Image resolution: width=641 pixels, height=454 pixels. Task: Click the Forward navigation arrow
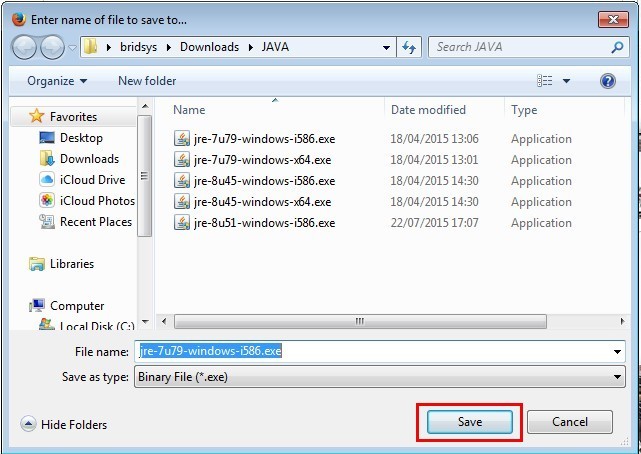pyautogui.click(x=52, y=47)
